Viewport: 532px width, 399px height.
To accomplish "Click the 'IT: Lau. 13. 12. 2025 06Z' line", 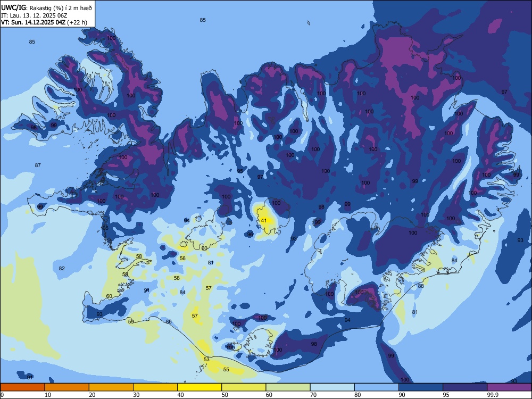I will 34,15.
